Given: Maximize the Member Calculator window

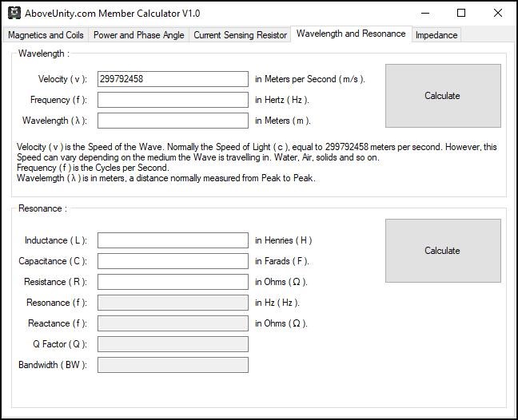Looking at the screenshot, I should click(461, 14).
